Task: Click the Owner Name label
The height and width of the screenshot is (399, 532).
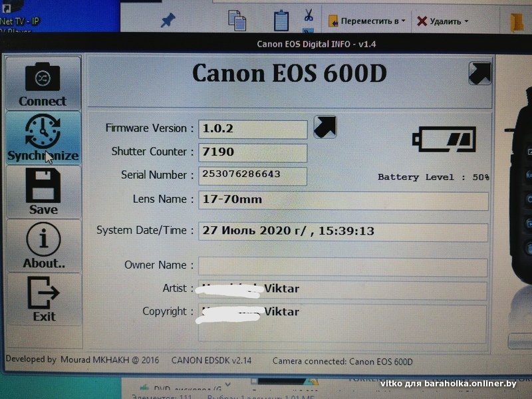Action: 159,265
